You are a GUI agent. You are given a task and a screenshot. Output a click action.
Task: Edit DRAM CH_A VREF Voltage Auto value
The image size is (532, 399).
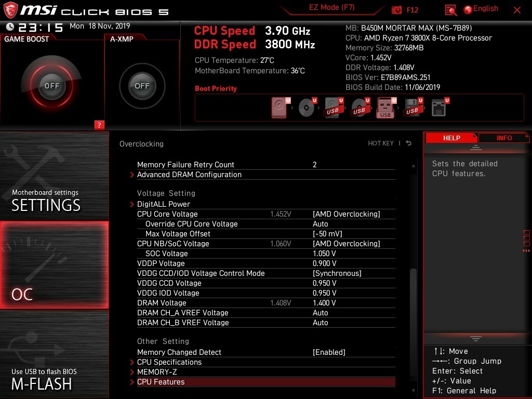(x=320, y=312)
